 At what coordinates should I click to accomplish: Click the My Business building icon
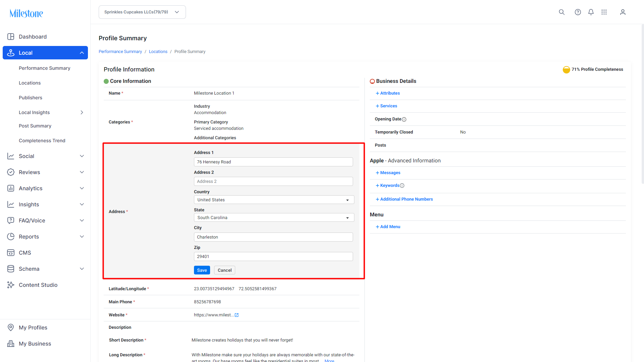(x=11, y=344)
